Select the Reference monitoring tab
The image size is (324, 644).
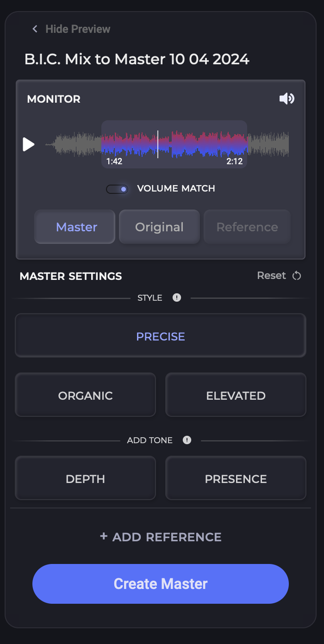pyautogui.click(x=247, y=227)
